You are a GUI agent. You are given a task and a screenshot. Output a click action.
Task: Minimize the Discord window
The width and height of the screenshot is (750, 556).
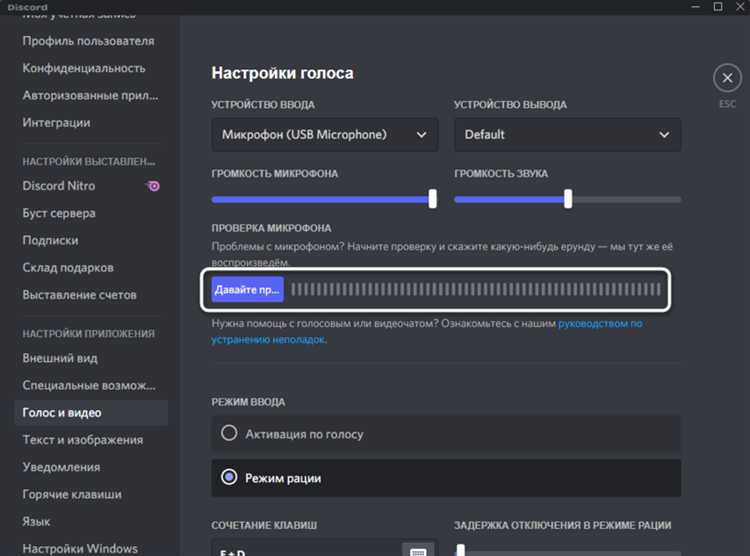pyautogui.click(x=696, y=7)
